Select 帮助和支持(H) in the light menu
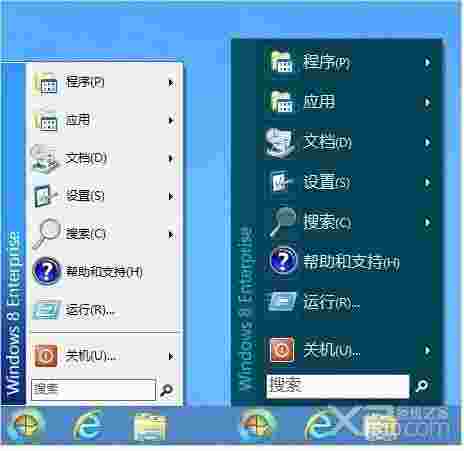 click(104, 272)
